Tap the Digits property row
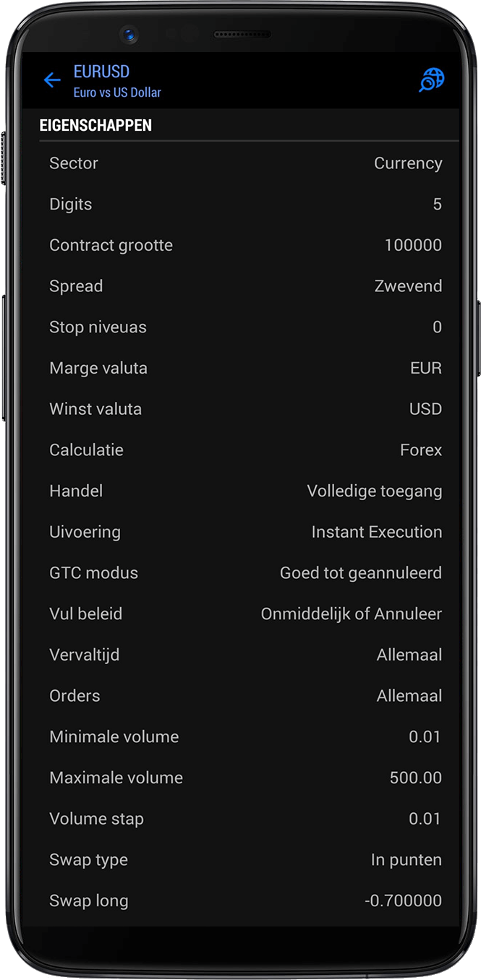Viewport: 481px width, 980px height. coord(240,204)
